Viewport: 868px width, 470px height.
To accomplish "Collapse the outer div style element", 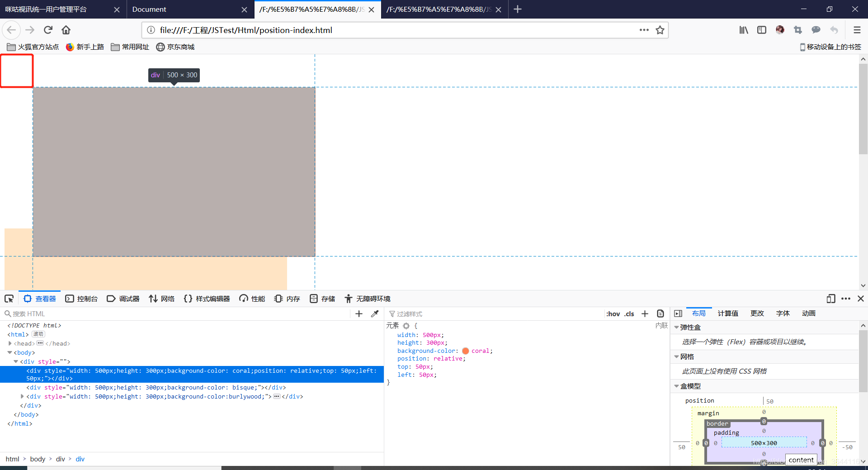I will [x=16, y=361].
